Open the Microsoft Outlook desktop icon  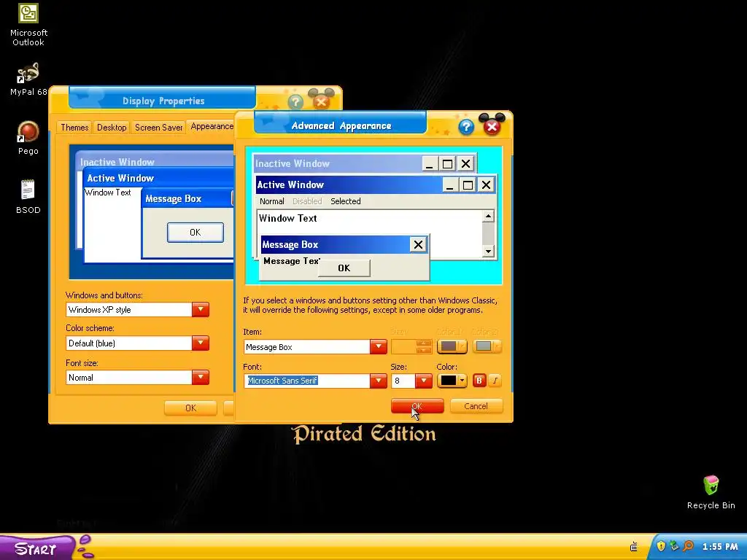tap(28, 25)
